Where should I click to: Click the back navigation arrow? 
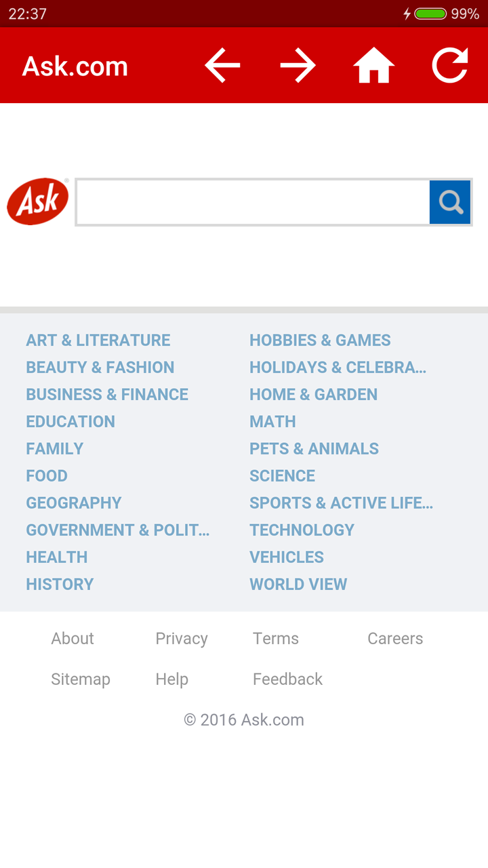coord(222,65)
